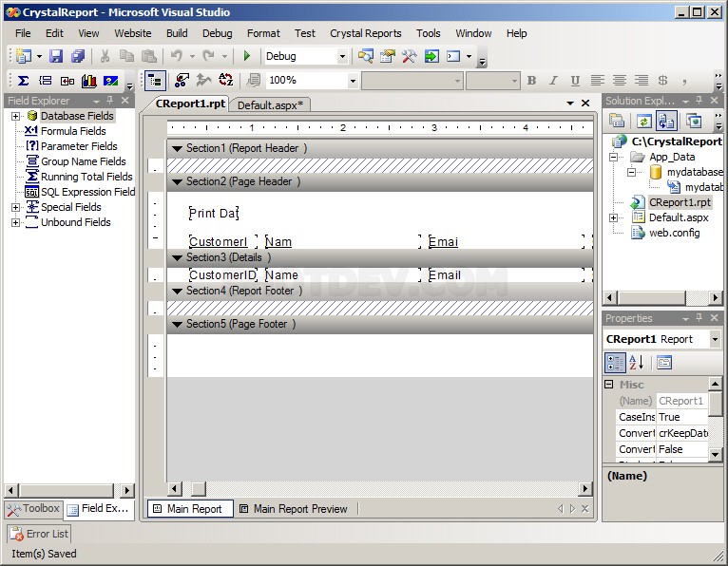Open the Select Expert icon
This screenshot has width=728, height=566.
click(182, 81)
